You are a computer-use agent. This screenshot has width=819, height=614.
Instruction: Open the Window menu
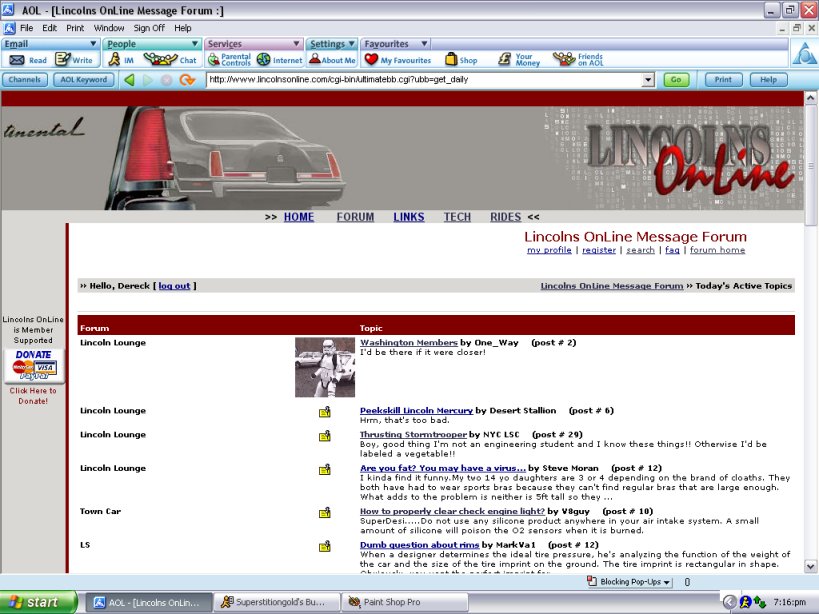109,28
